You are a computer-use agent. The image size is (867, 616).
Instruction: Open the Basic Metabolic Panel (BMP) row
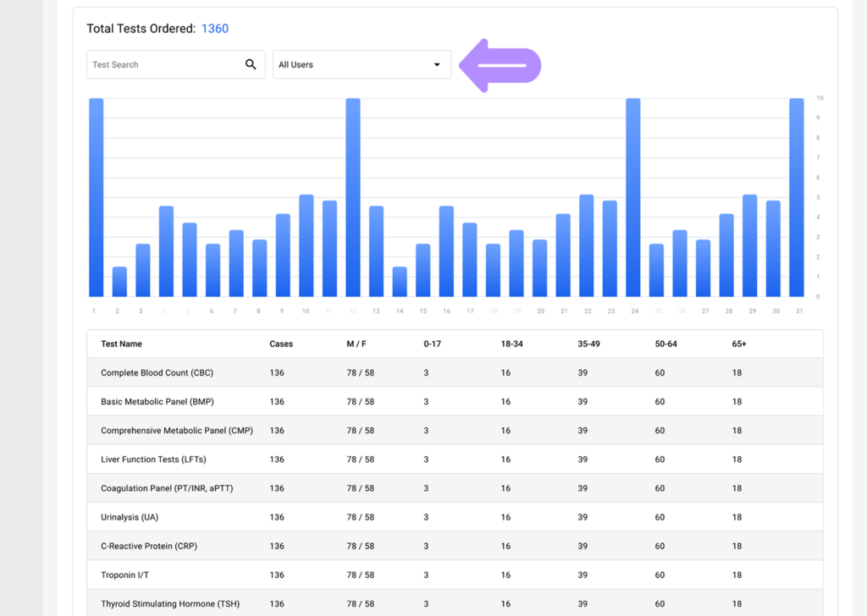click(x=155, y=402)
